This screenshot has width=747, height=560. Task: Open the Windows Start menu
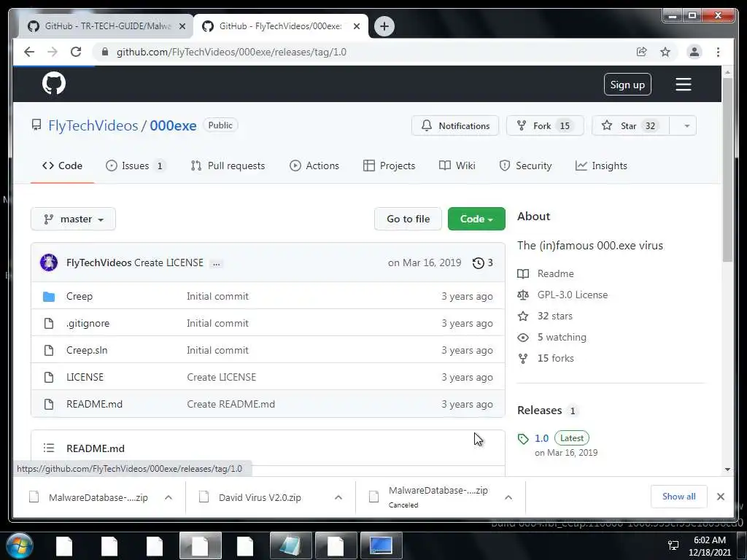coord(20,545)
